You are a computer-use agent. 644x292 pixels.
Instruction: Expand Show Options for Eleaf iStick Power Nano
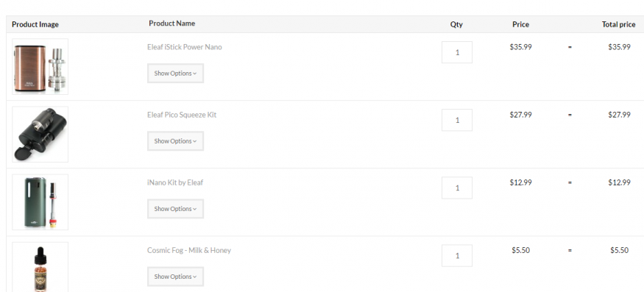(175, 73)
